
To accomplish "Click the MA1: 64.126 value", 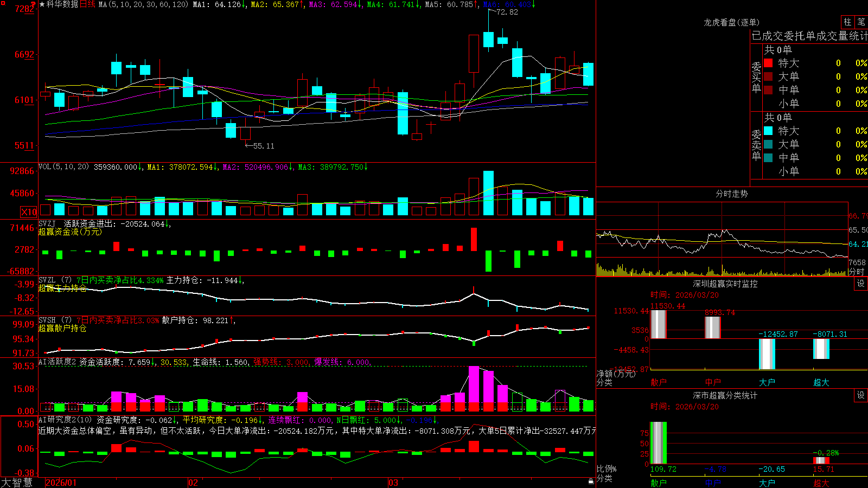I will click(217, 4).
